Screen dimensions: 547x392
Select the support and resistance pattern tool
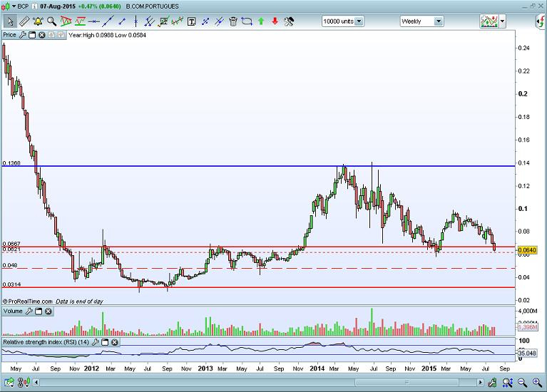point(80,21)
